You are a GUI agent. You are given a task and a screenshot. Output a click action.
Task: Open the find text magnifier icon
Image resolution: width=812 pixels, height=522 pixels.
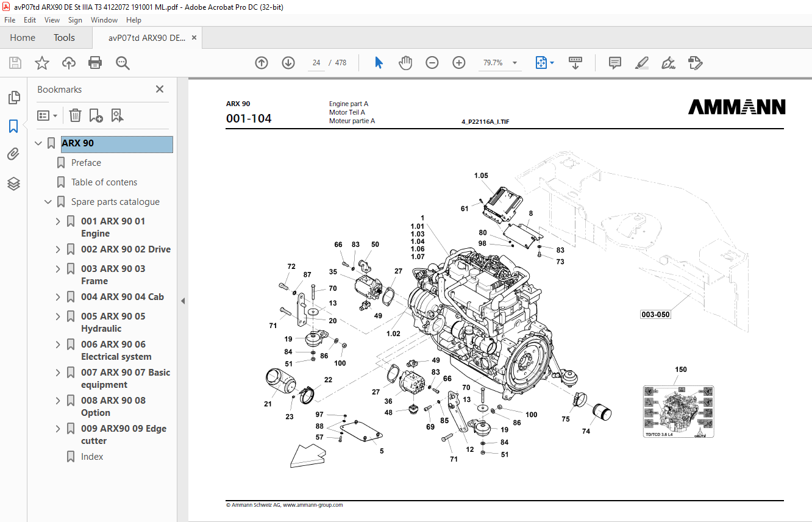123,63
